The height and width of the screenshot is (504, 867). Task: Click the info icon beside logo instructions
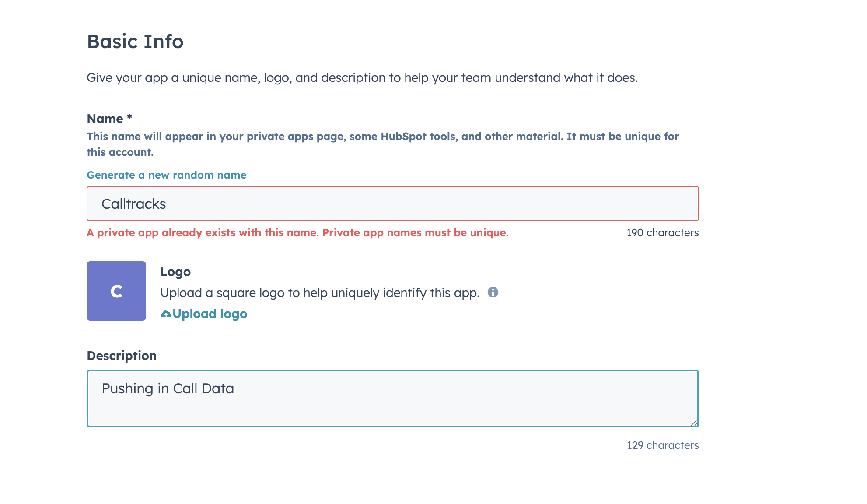[493, 292]
